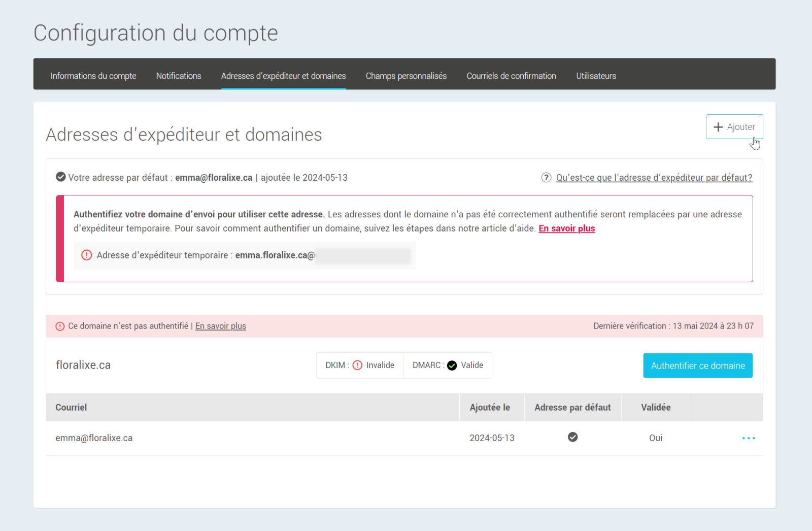Click 'En savoir plus' next to 'Ce domaine n'est pas authentifié'
This screenshot has width=812, height=531.
[x=220, y=325]
